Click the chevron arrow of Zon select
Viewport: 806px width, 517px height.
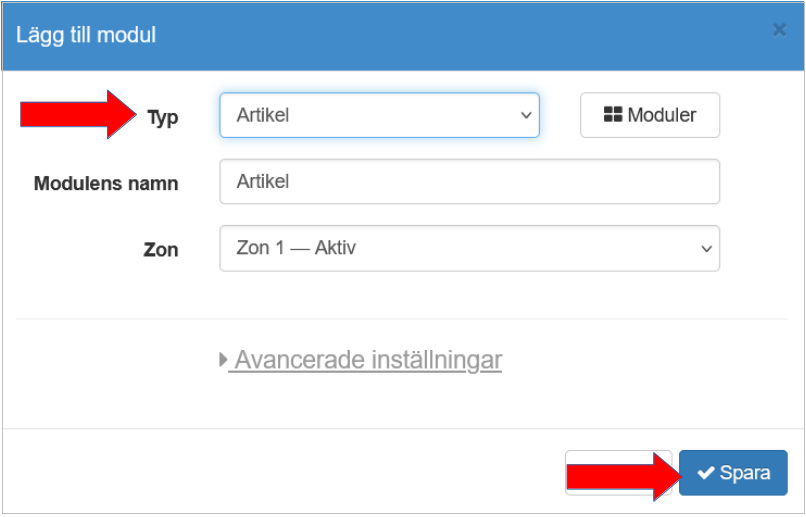point(706,248)
